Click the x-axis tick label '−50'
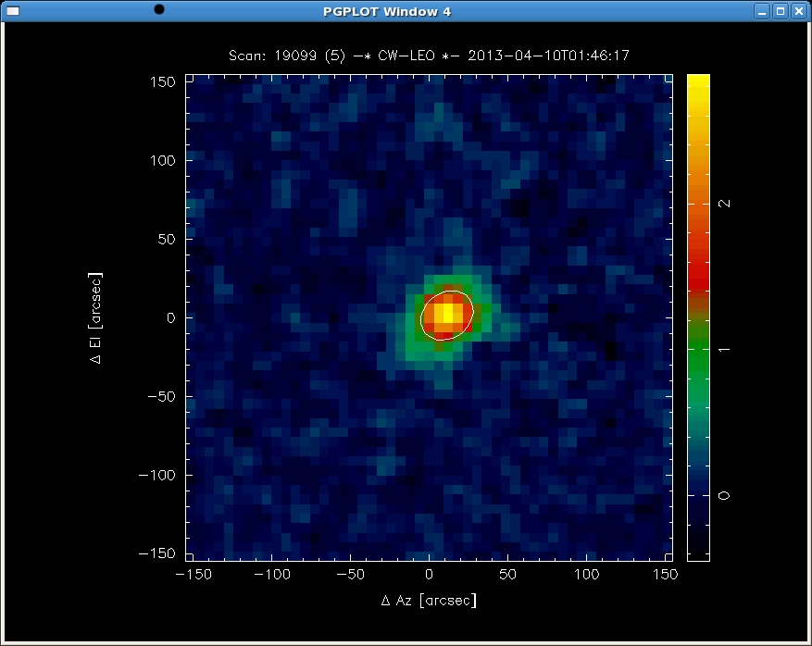 point(350,574)
